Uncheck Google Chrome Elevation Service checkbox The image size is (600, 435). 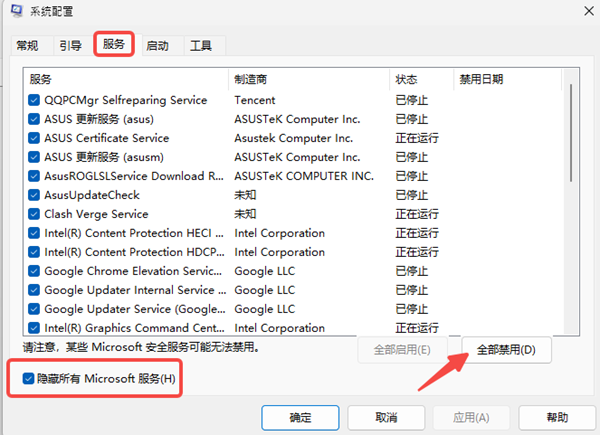(34, 271)
